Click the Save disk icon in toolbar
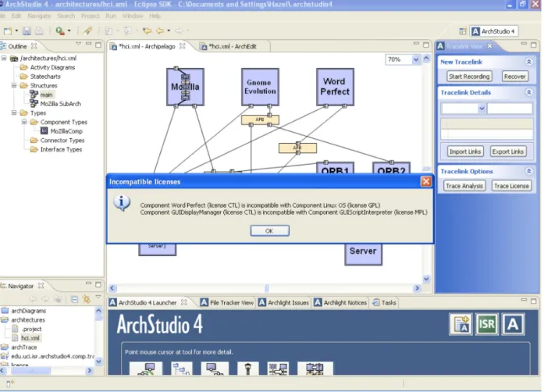The width and height of the screenshot is (544, 392). click(x=27, y=31)
